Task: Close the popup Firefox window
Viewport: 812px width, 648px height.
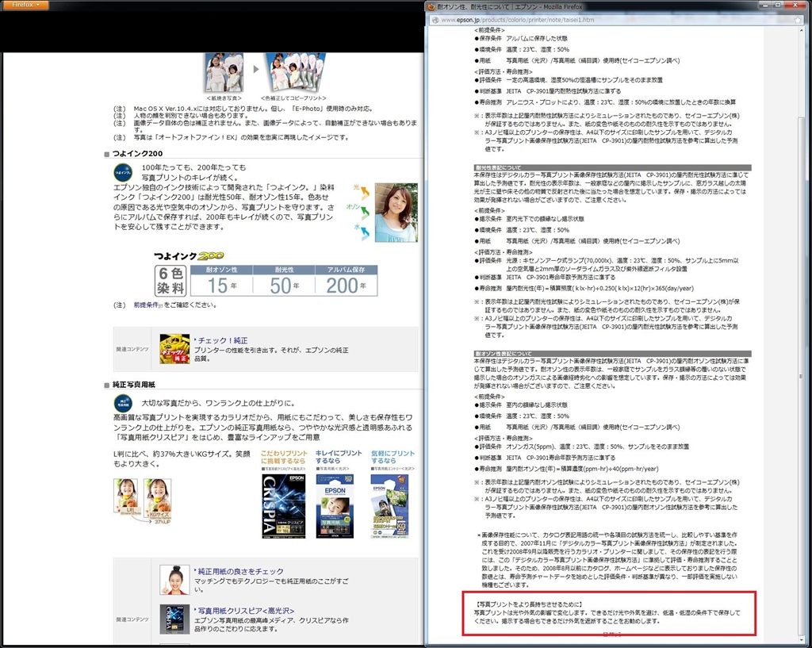Action: tap(795, 6)
